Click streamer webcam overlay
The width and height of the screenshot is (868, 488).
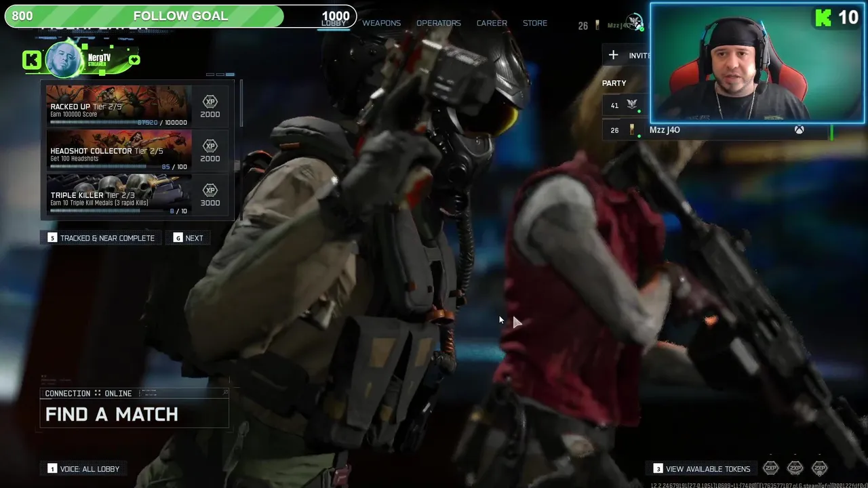coord(757,63)
